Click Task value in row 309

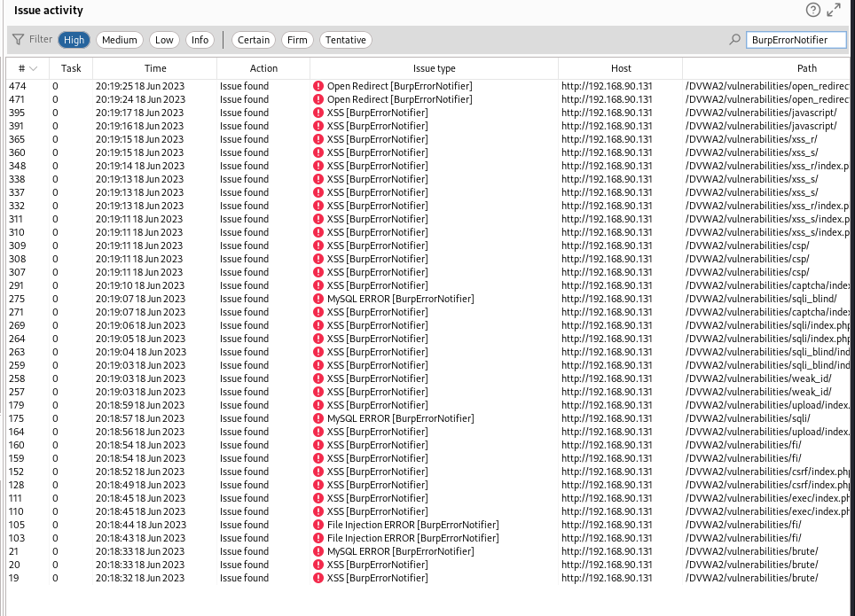point(55,246)
